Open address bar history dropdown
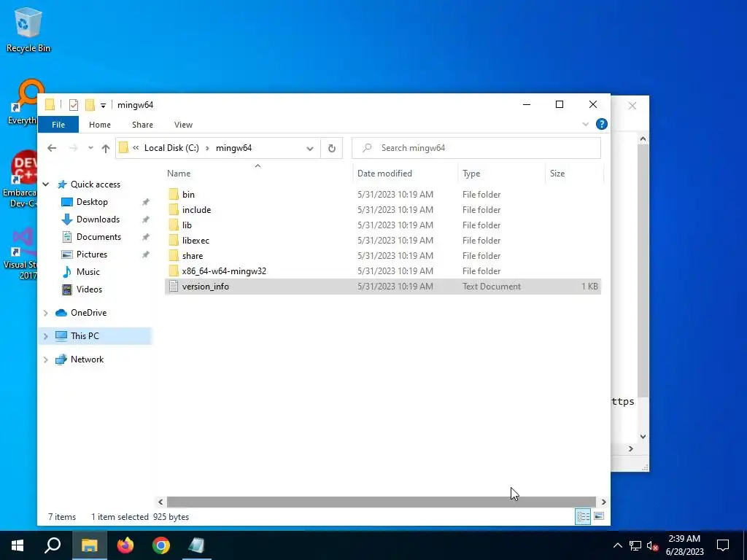The width and height of the screenshot is (747, 560). click(309, 148)
